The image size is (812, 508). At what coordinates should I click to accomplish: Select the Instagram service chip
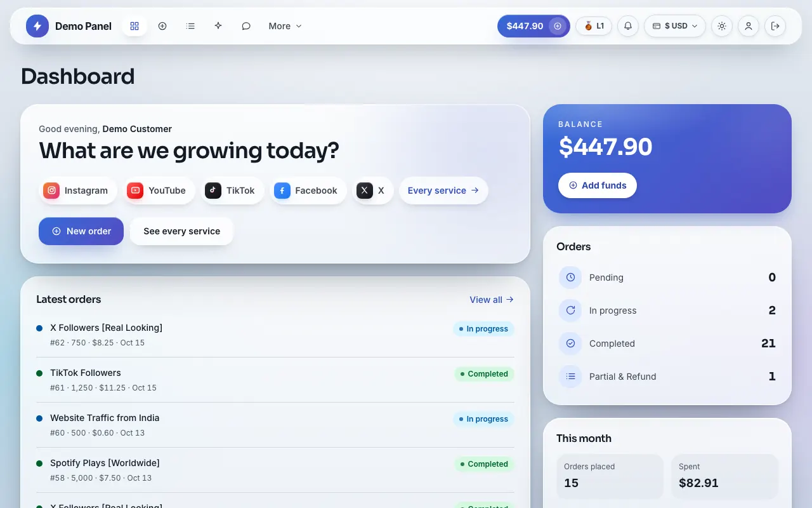[78, 190]
